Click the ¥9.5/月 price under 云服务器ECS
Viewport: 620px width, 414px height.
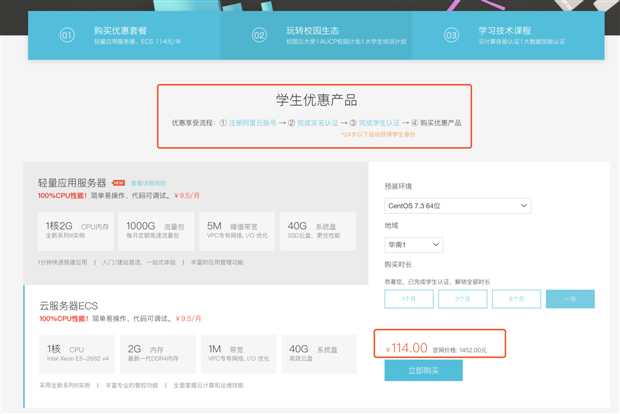189,319
